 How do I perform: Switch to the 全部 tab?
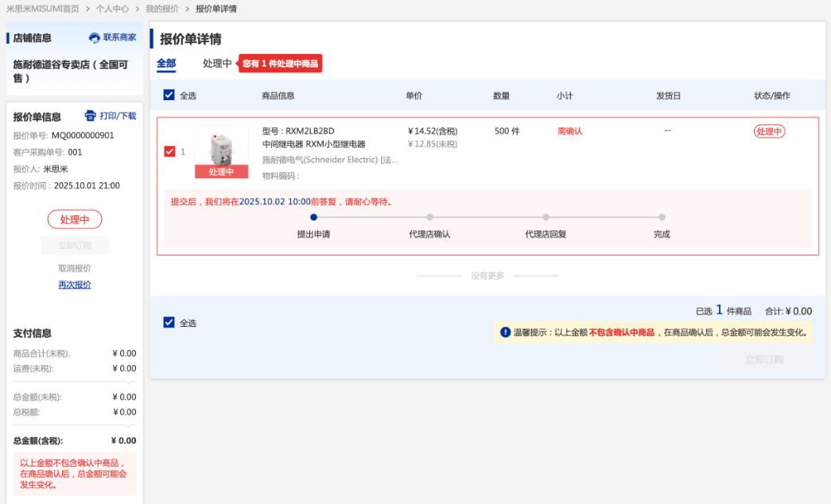coord(166,64)
